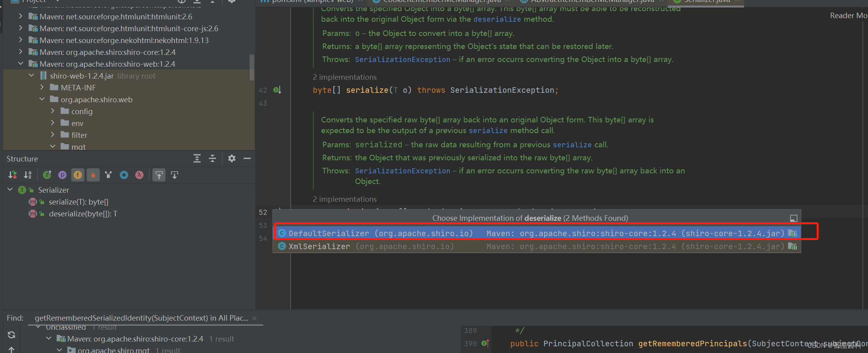
Task: Toggle Show Fields orange f icon
Action: coord(78,175)
